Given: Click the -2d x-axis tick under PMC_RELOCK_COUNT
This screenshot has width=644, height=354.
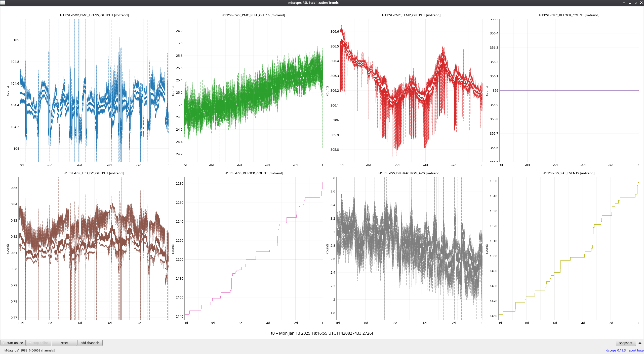Looking at the screenshot, I should (x=611, y=165).
